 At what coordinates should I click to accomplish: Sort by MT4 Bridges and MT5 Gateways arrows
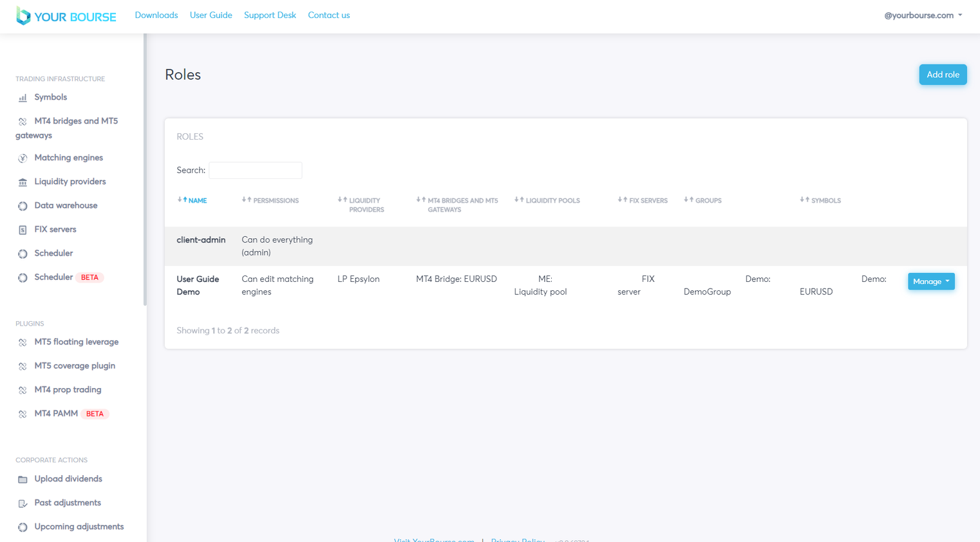pyautogui.click(x=421, y=200)
